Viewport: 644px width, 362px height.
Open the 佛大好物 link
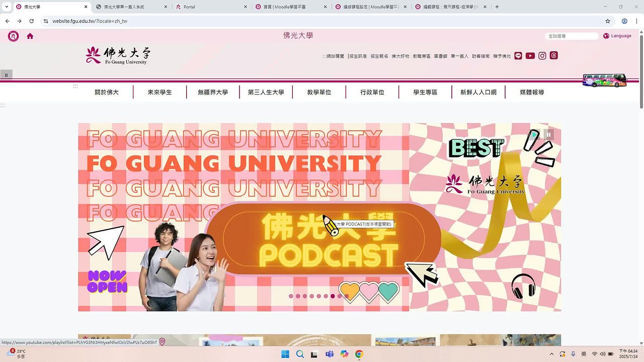[400, 56]
